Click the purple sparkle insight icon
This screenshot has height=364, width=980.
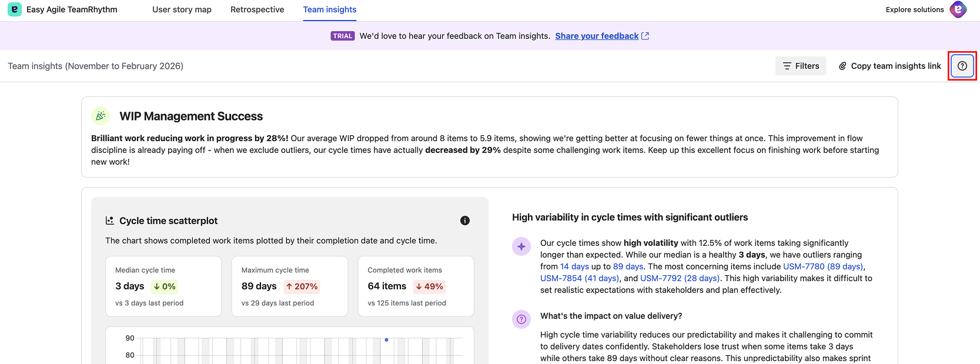521,246
